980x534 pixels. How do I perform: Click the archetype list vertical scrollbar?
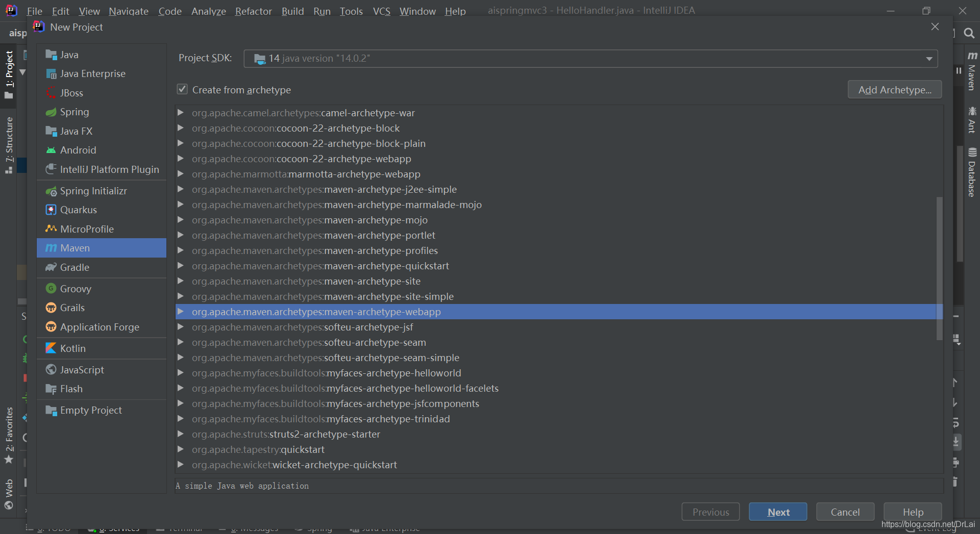pyautogui.click(x=939, y=268)
